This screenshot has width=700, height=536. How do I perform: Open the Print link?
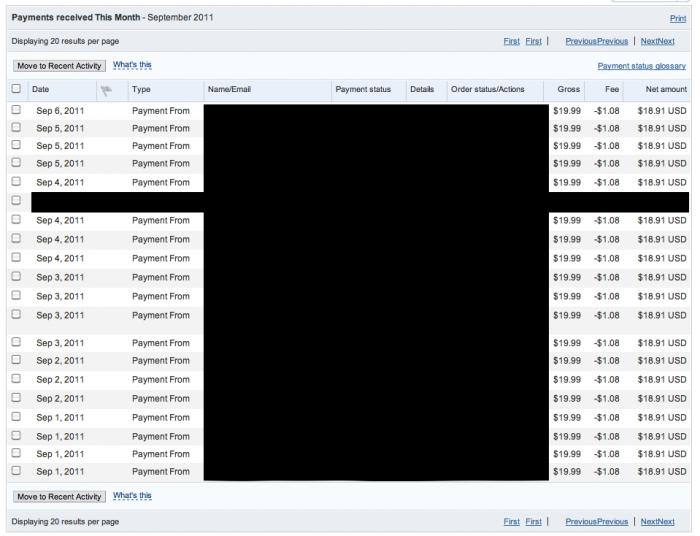[x=678, y=18]
